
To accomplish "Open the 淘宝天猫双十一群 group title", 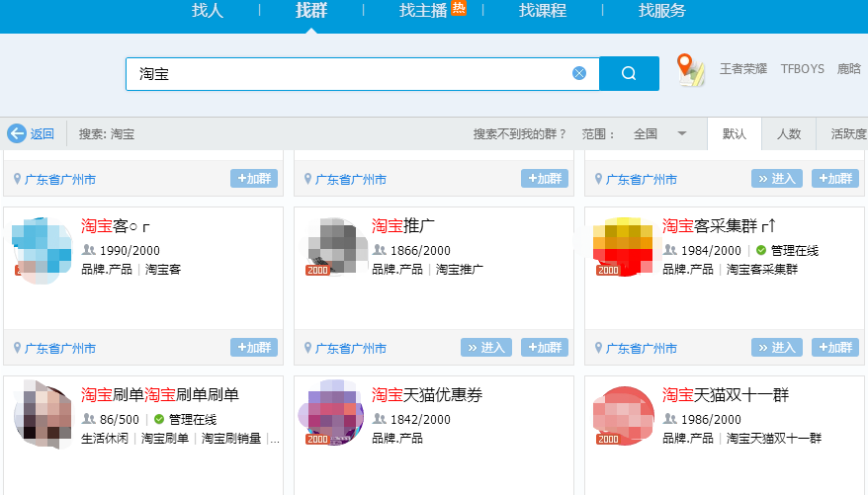I will [726, 395].
